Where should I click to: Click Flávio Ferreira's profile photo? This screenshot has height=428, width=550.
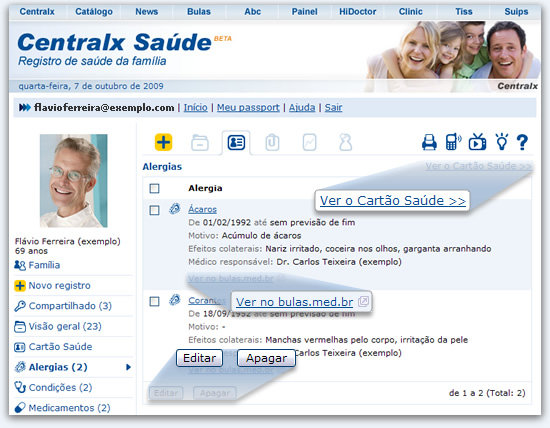[74, 181]
